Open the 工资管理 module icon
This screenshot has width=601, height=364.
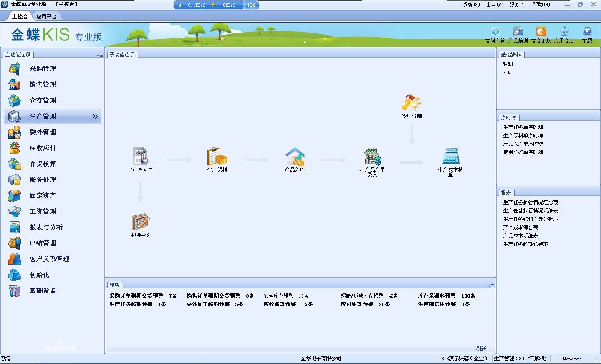coord(15,212)
